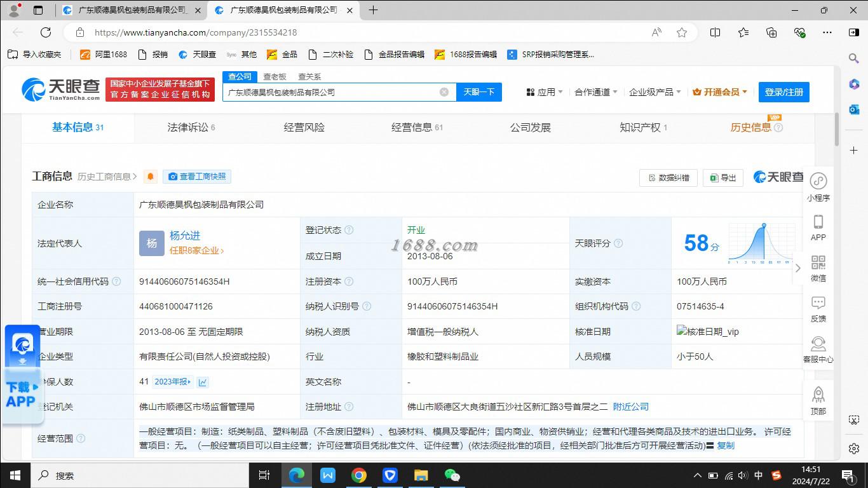Select the 查老板 search tab
Image resolution: width=868 pixels, height=488 pixels.
[275, 76]
